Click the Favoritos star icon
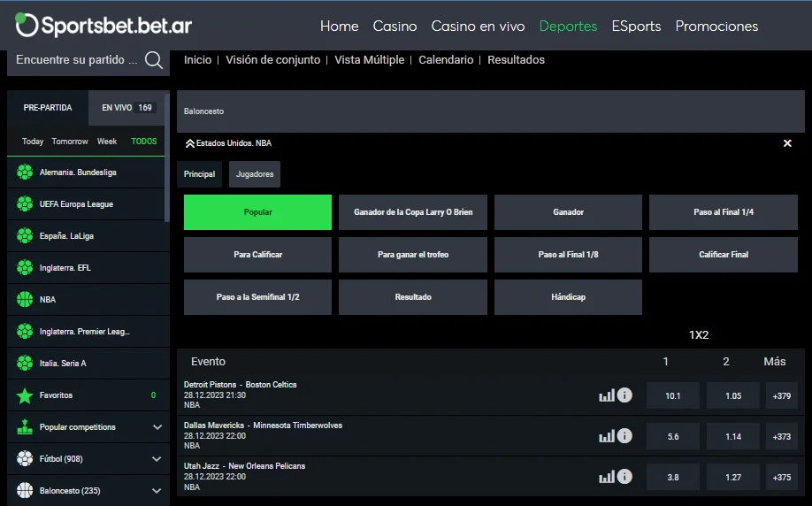Screen dimensions: 812x506 click(x=25, y=395)
